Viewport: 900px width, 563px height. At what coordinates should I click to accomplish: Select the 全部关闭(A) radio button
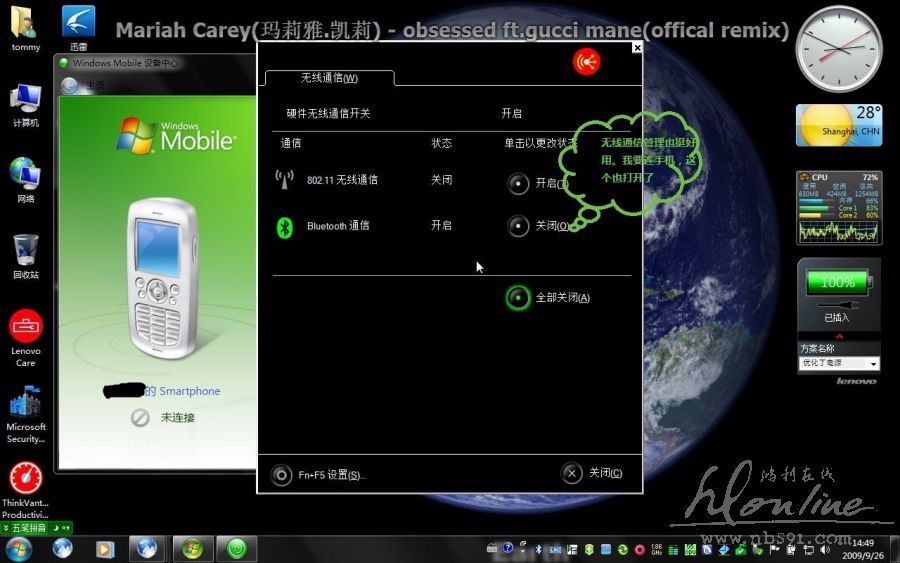tap(518, 297)
